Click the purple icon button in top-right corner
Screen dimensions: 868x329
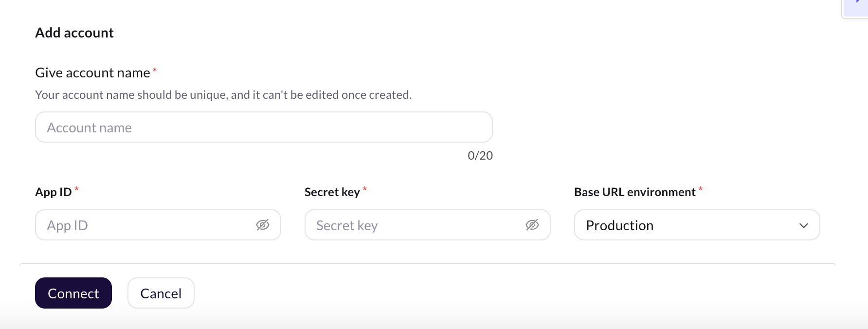858,6
